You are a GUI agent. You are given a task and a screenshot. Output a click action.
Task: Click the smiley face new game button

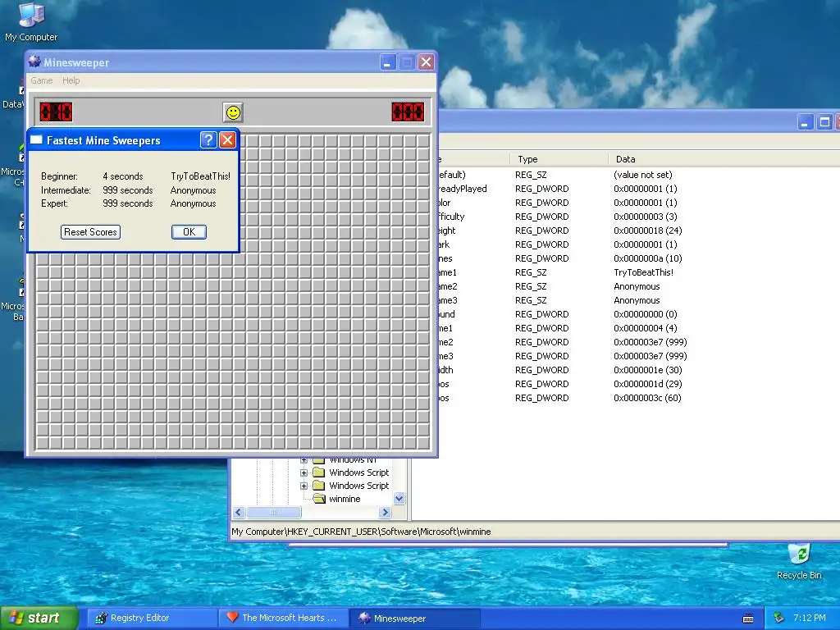coord(233,112)
